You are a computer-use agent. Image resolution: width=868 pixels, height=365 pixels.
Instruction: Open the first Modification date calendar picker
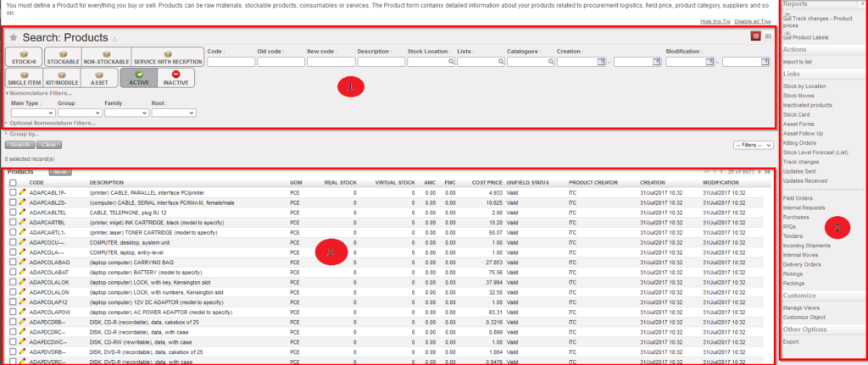click(x=711, y=62)
